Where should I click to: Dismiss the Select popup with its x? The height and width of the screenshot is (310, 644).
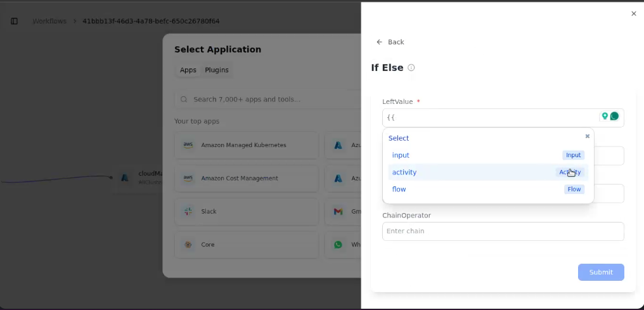pos(588,136)
